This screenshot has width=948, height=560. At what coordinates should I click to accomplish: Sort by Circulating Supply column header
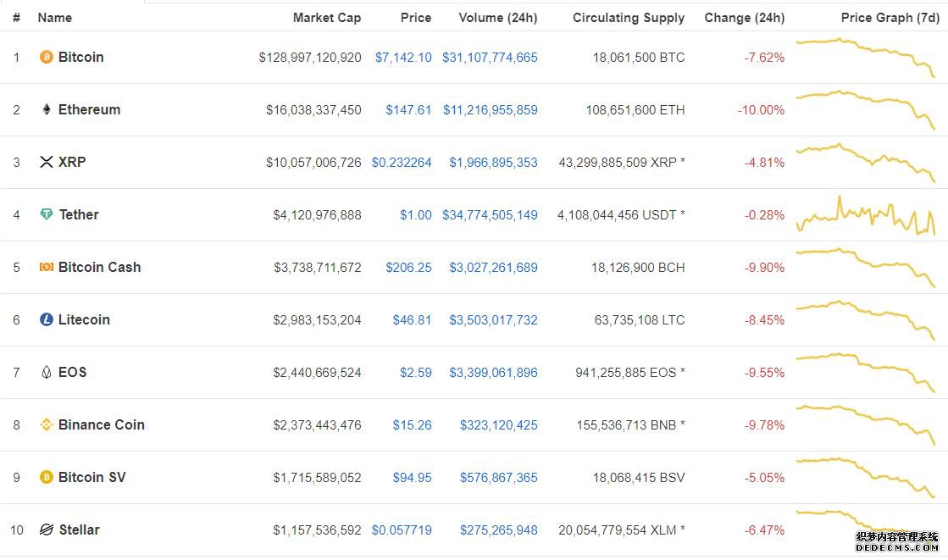629,18
